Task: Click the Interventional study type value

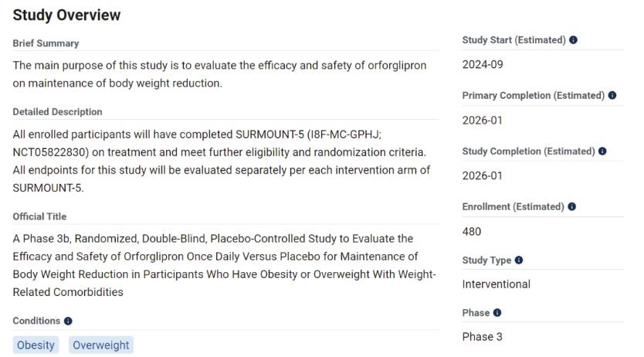Action: click(x=496, y=284)
